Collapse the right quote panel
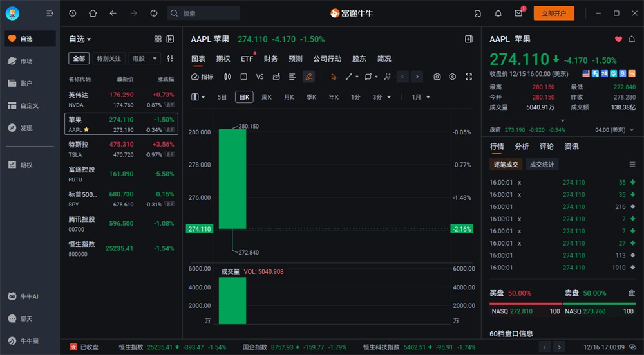644x355 pixels. (469, 39)
